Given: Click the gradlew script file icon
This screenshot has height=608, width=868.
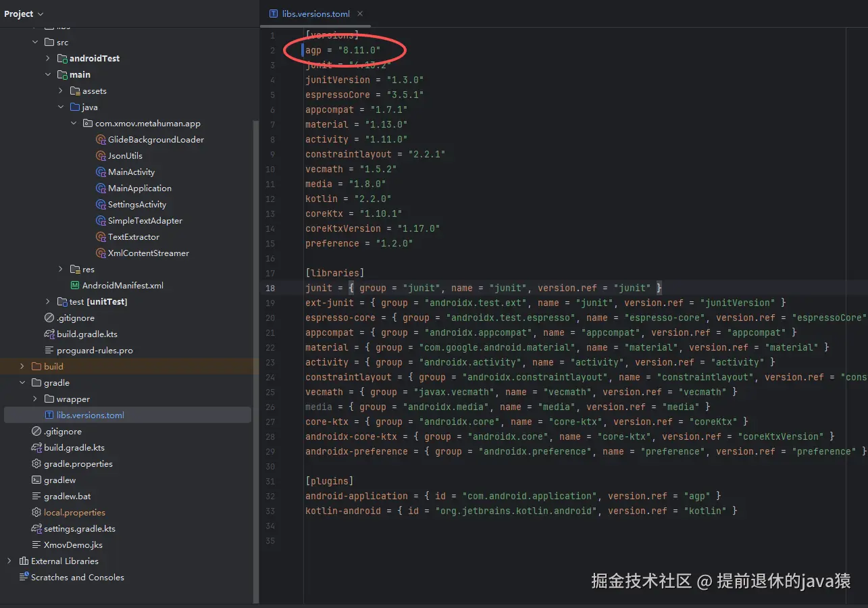Looking at the screenshot, I should point(36,480).
